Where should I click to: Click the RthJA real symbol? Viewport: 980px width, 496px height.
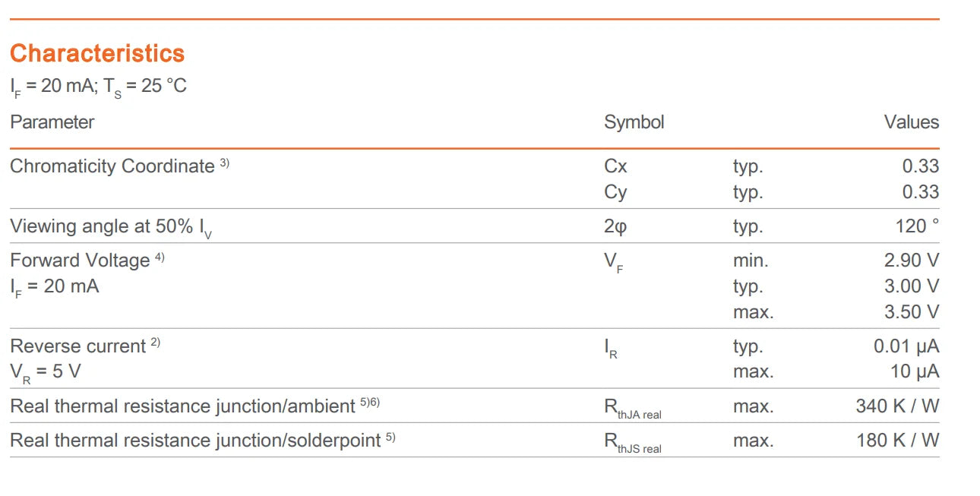click(x=633, y=409)
